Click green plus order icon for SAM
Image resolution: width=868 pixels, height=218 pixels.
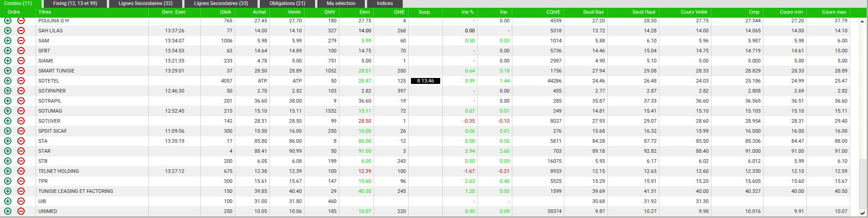[x=8, y=41]
